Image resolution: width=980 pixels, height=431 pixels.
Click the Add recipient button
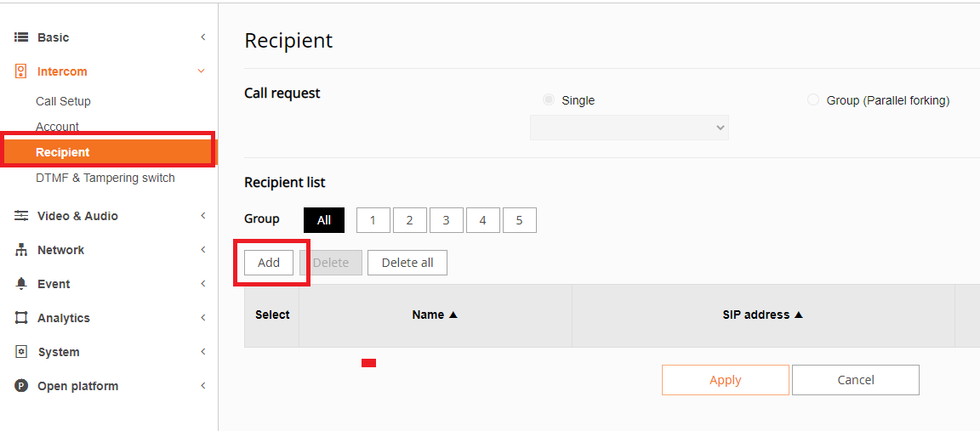coord(269,263)
